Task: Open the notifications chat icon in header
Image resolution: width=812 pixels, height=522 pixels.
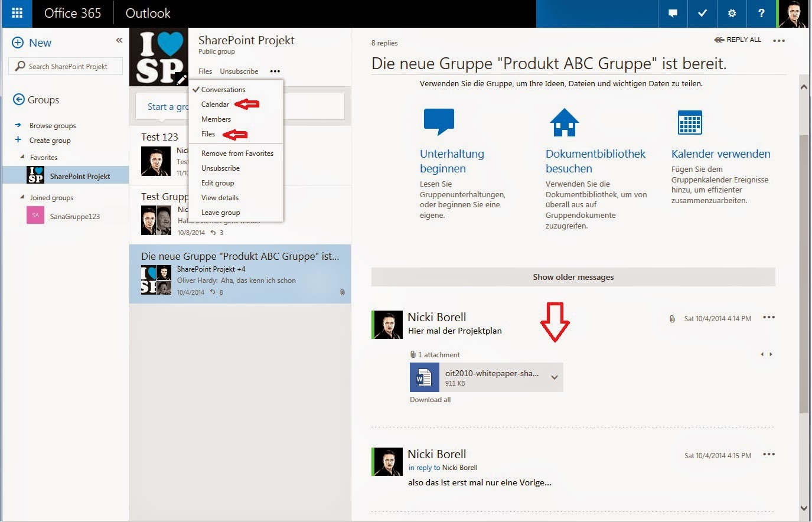Action: 673,13
